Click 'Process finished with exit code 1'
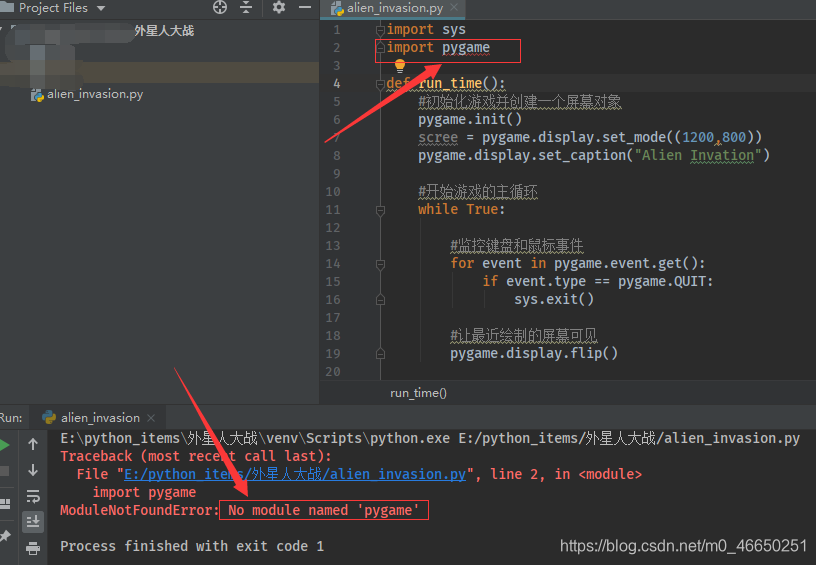 pos(192,546)
